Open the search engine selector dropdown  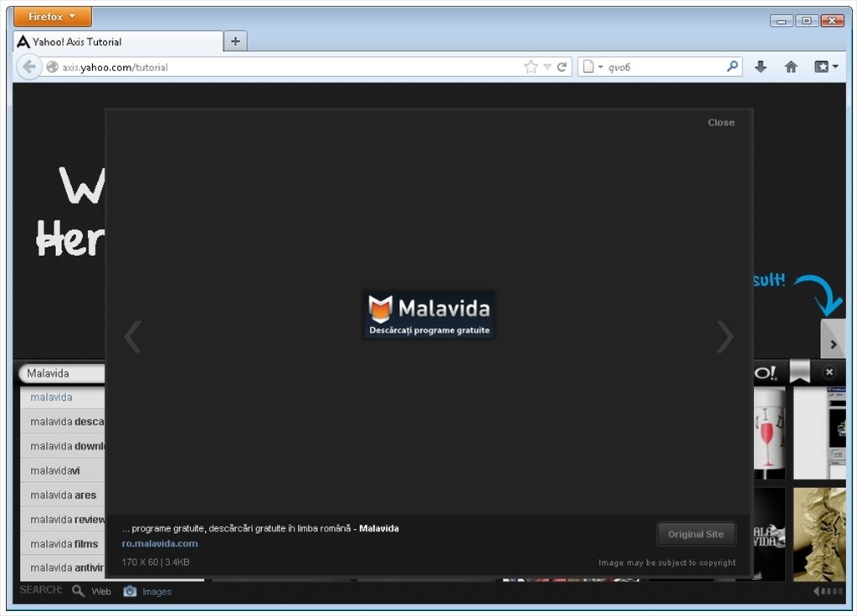click(592, 67)
